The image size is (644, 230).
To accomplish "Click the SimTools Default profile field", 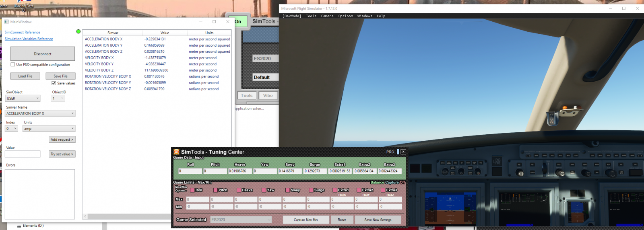I will (265, 77).
